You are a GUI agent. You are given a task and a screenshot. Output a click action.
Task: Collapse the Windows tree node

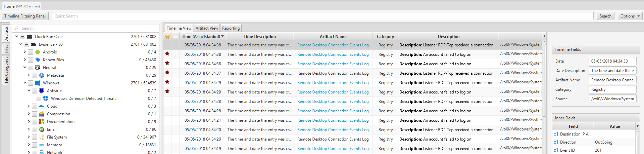click(x=25, y=83)
